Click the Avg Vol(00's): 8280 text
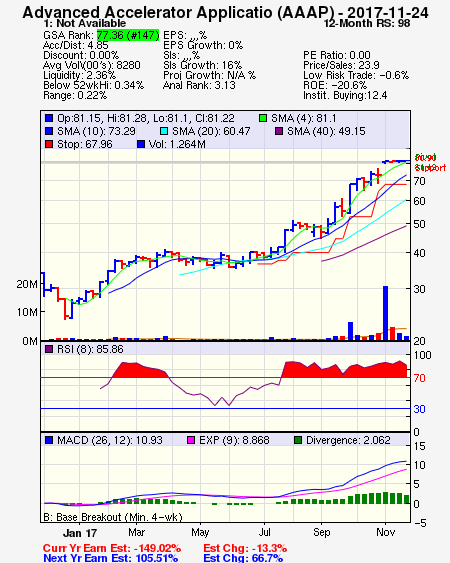This screenshot has height=563, width=450. pos(92,65)
